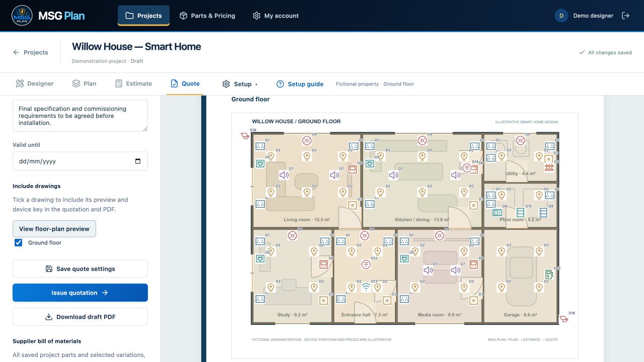Click the radiator icon in Utility room

click(549, 167)
